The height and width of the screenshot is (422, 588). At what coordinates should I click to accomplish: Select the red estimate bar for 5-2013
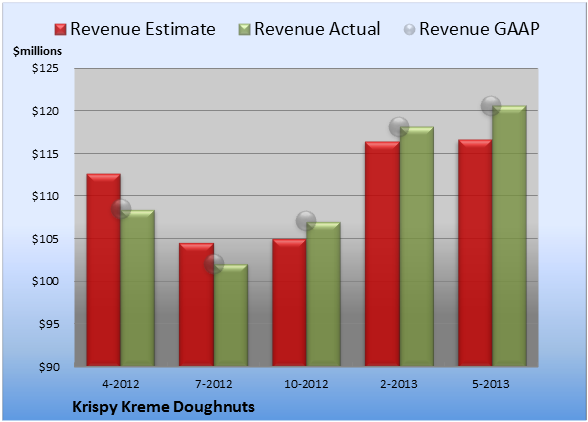[475, 253]
